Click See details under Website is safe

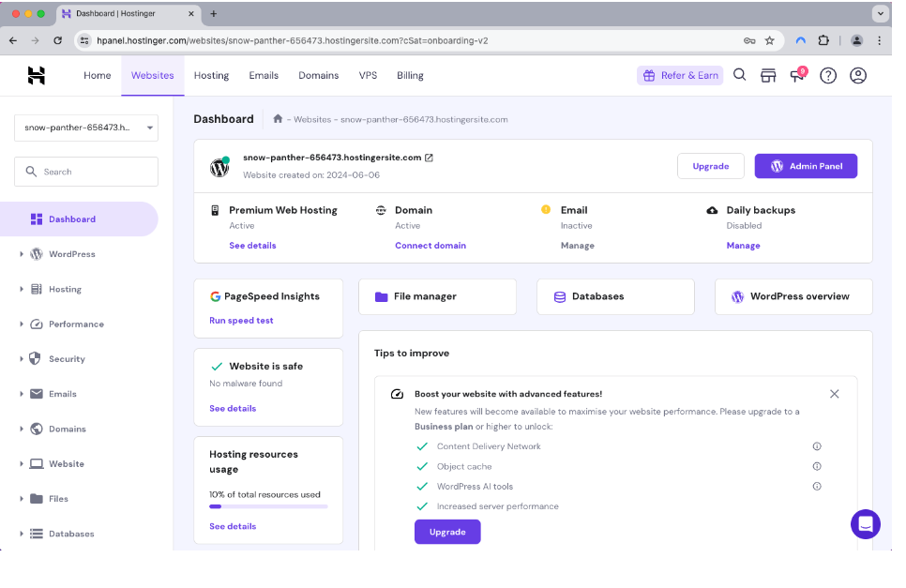tap(233, 408)
